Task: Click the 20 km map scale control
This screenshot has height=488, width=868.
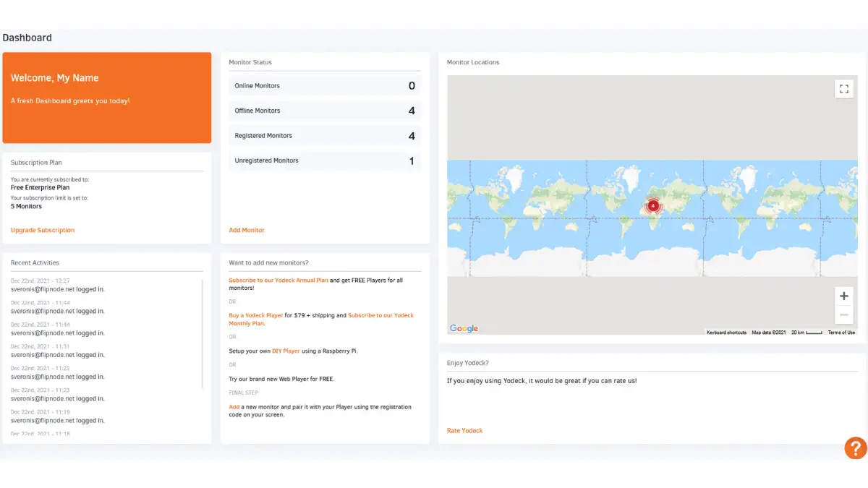Action: point(807,333)
